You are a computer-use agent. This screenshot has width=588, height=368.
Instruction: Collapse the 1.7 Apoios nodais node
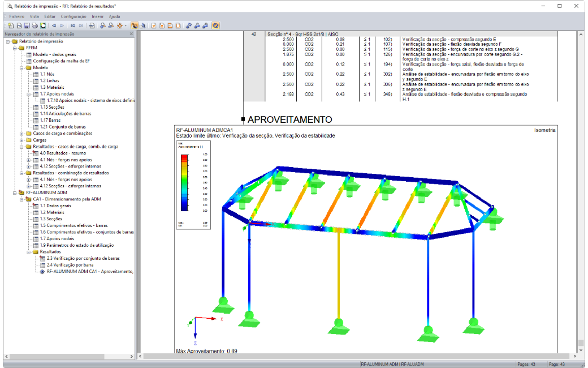pyautogui.click(x=28, y=94)
